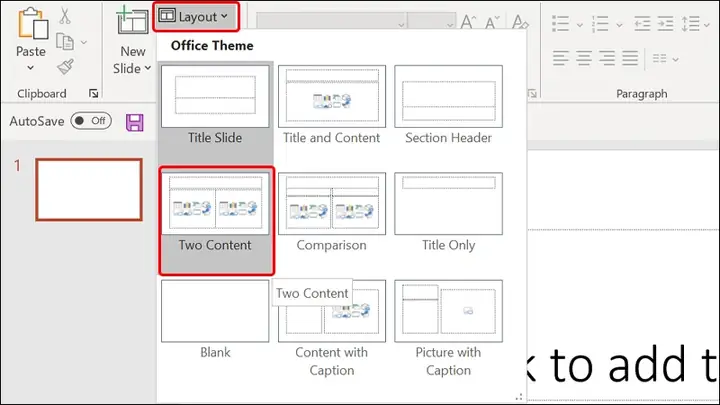Choose the Comparison layout
Screen dimensions: 720x405
(x=332, y=214)
